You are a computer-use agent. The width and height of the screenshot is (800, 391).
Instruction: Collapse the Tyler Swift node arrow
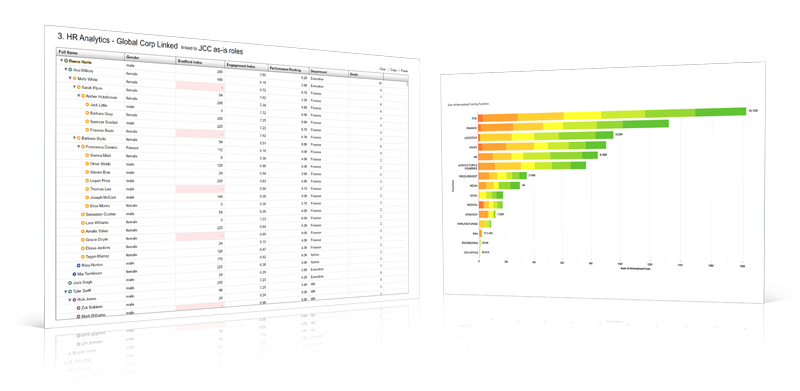point(66,291)
